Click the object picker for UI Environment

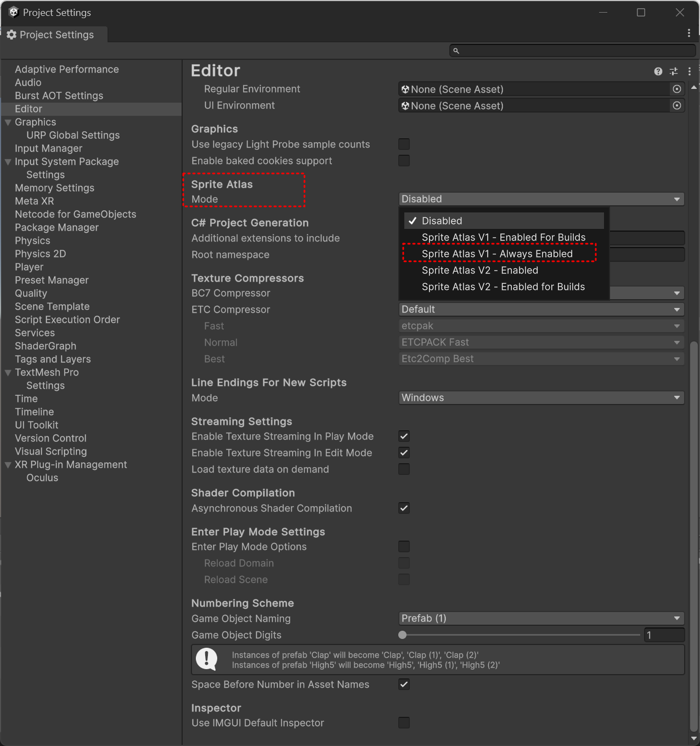[677, 105]
